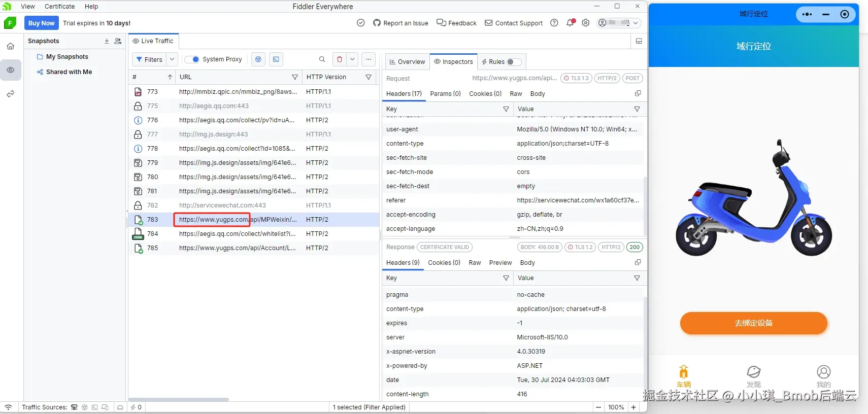Click the Buy Now button
This screenshot has width=868, height=414.
pyautogui.click(x=41, y=23)
